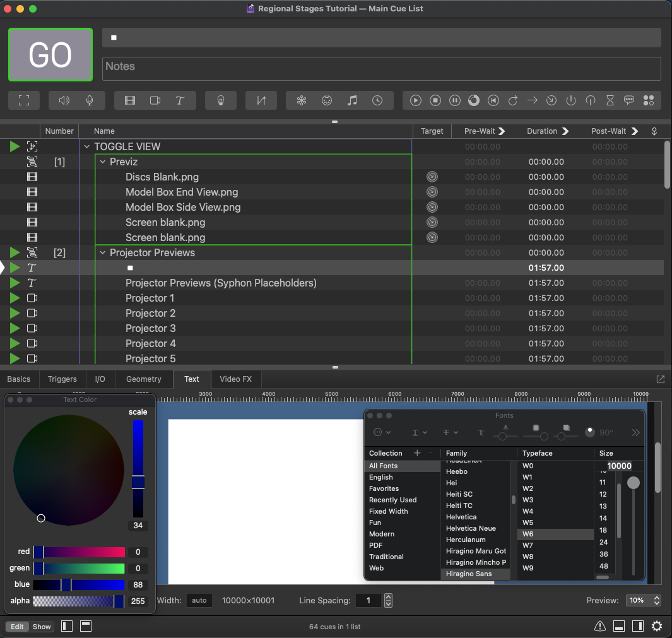This screenshot has width=672, height=638.
Task: Add a Mic cue using the microphone icon
Action: (90, 100)
